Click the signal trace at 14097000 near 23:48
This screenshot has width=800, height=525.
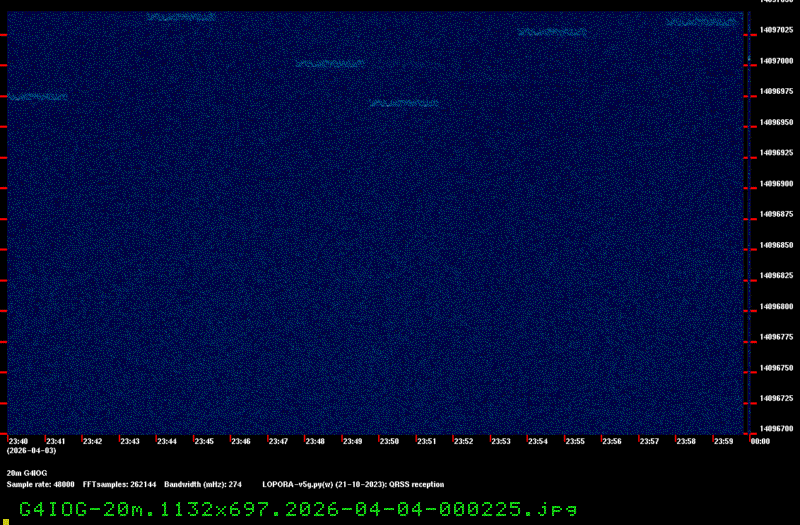(x=330, y=64)
